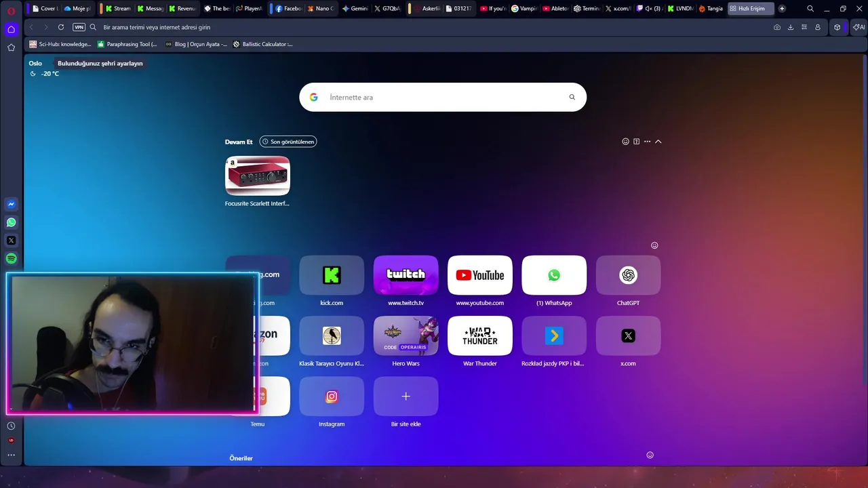868x488 pixels.
Task: Open Ballistic Calculator bookmark
Action: (x=262, y=44)
